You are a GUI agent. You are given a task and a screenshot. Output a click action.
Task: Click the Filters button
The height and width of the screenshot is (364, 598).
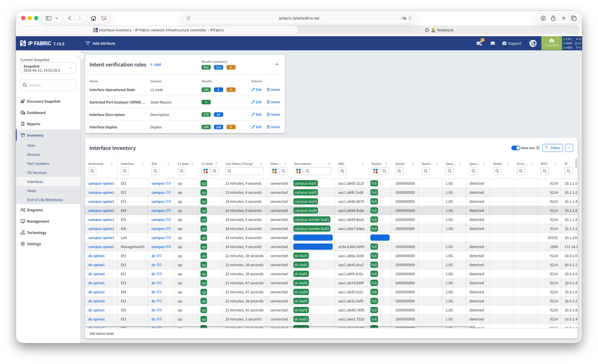pyautogui.click(x=552, y=148)
